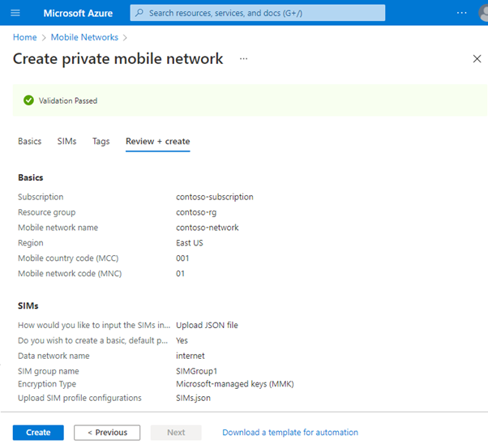Click the Do you wish to create a basic label
Viewport: 488px width, 448px height.
pyautogui.click(x=92, y=340)
